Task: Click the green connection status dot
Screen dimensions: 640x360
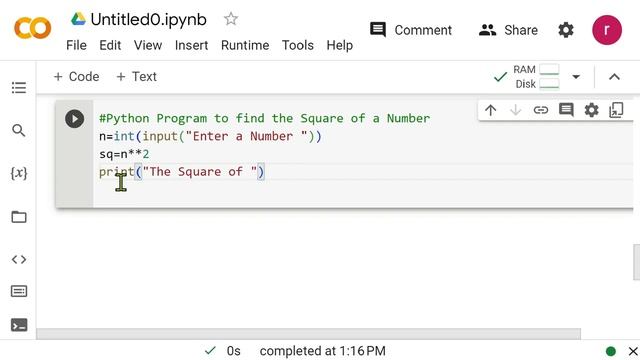Action: click(611, 351)
